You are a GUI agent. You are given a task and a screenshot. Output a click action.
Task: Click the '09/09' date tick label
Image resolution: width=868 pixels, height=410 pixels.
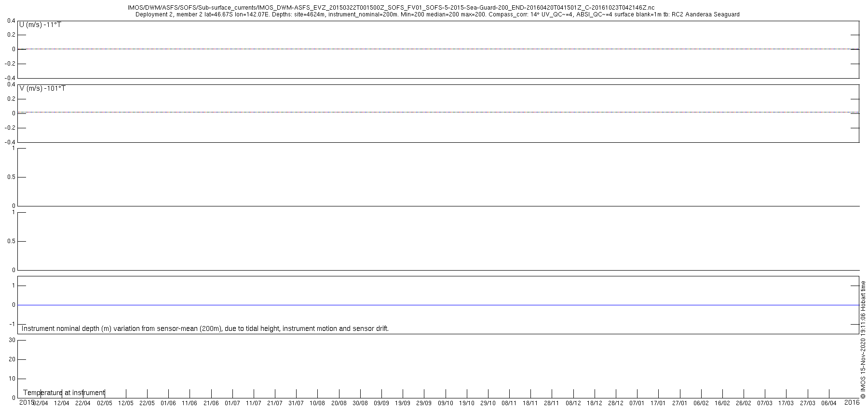click(381, 403)
